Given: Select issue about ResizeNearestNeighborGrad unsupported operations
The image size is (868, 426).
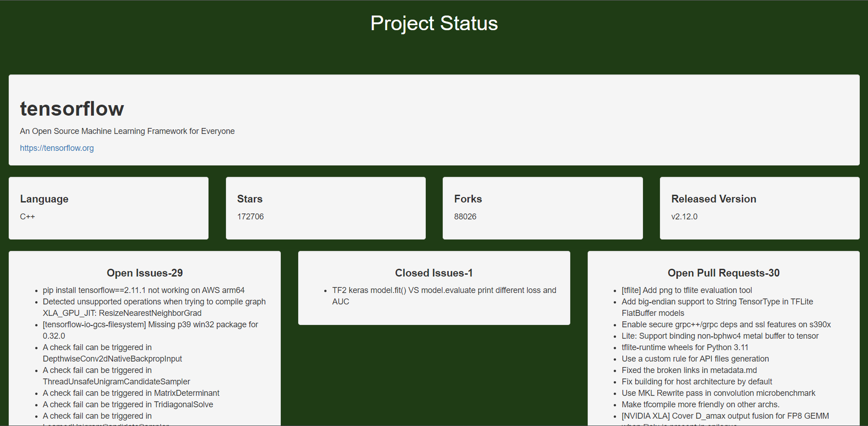Looking at the screenshot, I should [x=154, y=307].
